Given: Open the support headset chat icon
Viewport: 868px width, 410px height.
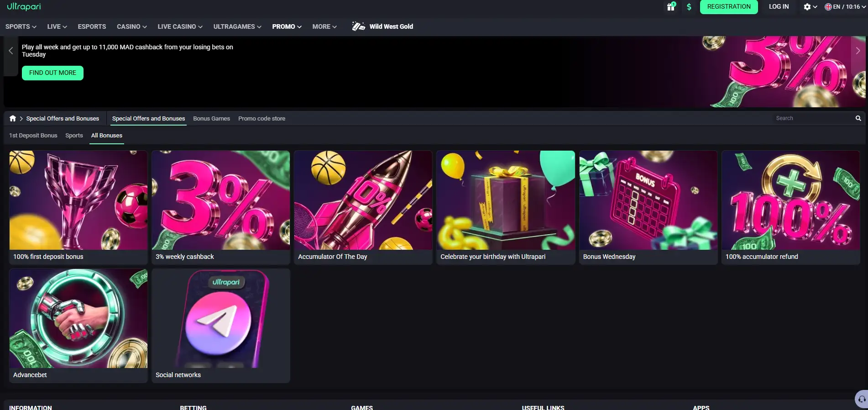Looking at the screenshot, I should point(862,399).
